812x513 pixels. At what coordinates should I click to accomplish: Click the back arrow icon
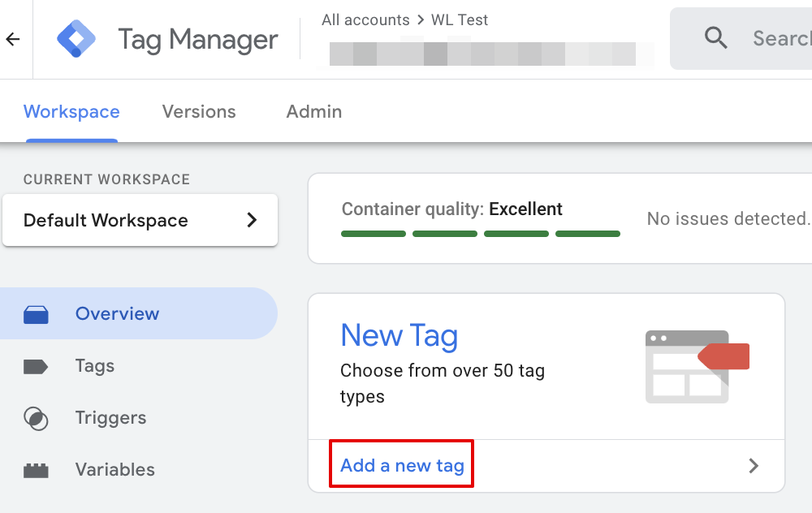point(13,39)
